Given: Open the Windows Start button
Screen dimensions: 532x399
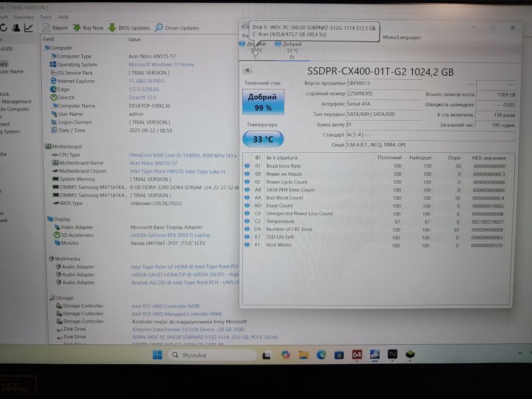Looking at the screenshot, I should point(157,355).
